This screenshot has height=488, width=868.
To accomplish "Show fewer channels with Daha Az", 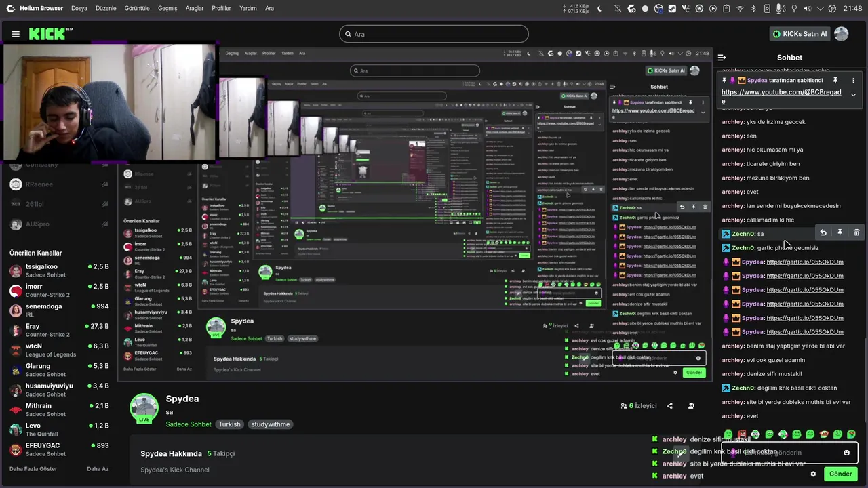I will tap(98, 469).
